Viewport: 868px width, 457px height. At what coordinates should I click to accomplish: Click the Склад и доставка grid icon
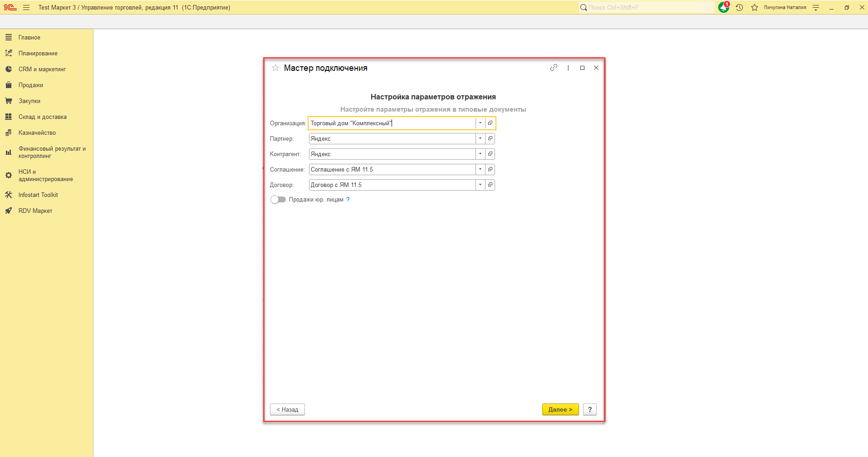pyautogui.click(x=9, y=117)
